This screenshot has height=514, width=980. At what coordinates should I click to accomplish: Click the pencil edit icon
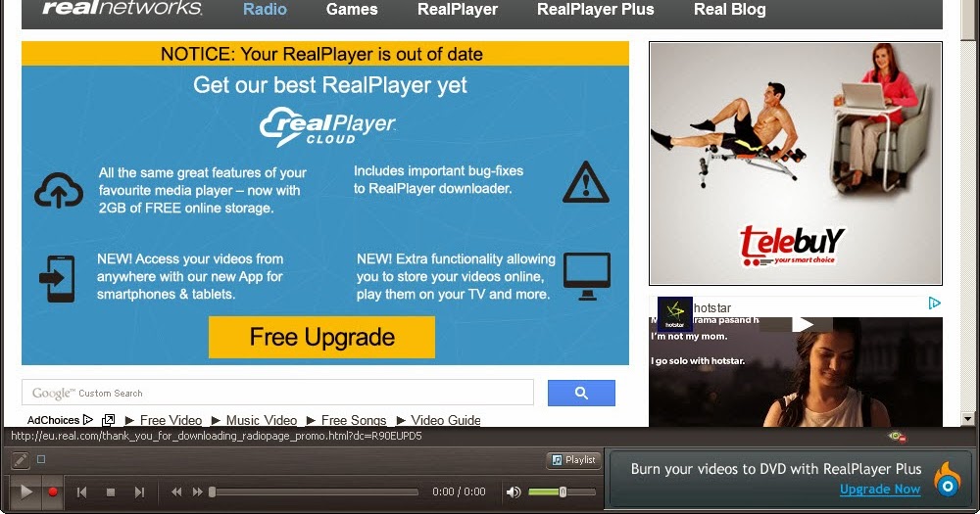20,460
